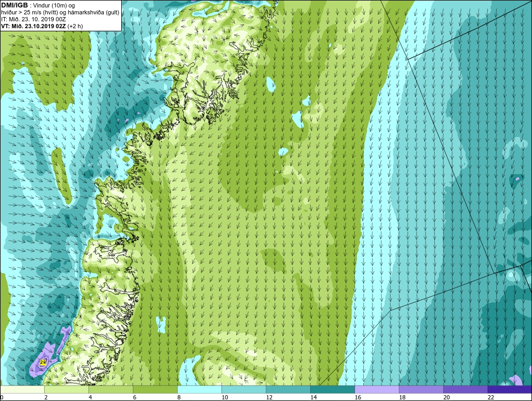Click the legend scale label 0
The width and height of the screenshot is (532, 401).
coord(2,397)
